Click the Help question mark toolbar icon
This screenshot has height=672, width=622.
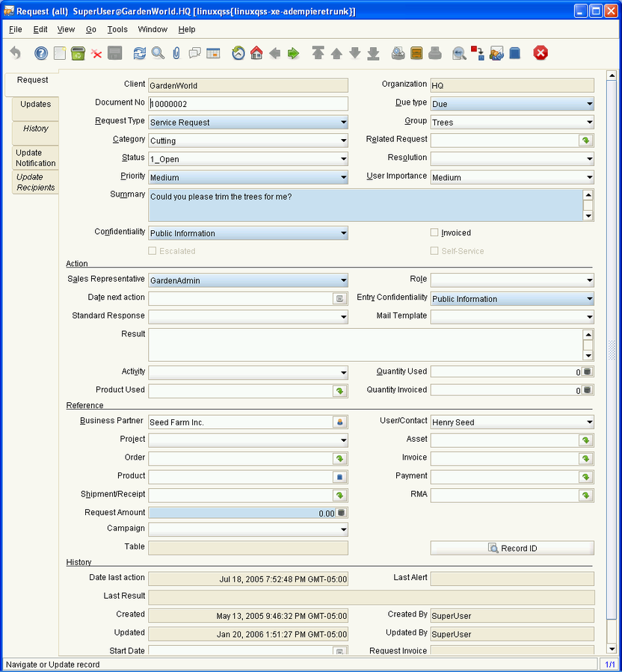(x=41, y=53)
